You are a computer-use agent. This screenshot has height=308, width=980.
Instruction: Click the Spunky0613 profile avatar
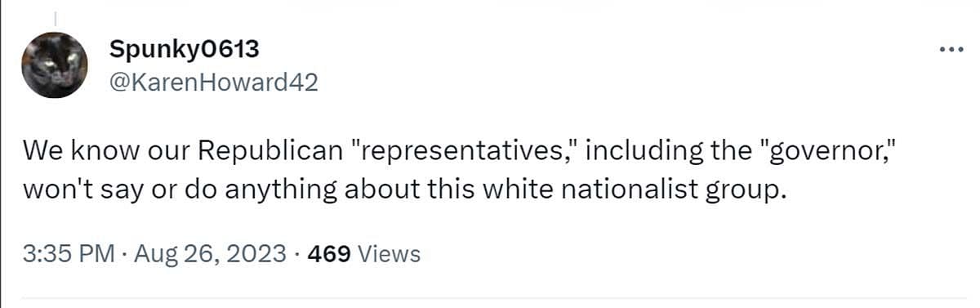pos(54,65)
